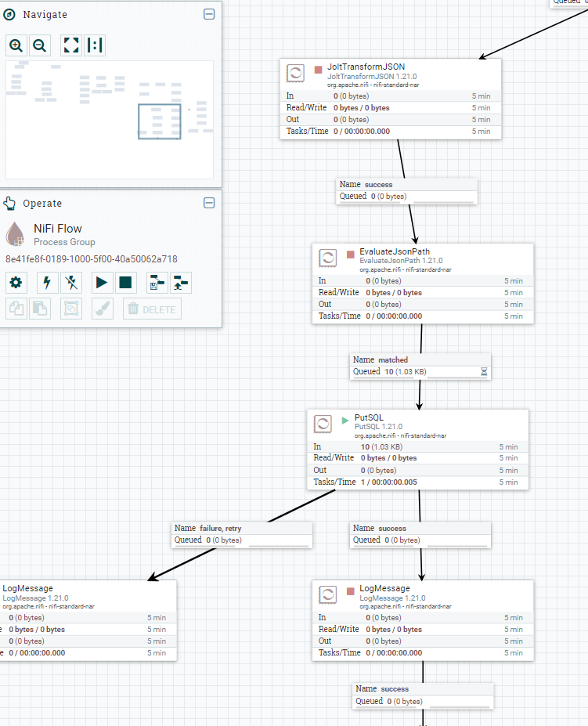Screen dimensions: 588x726
Task: Click the DELETE button
Action: pyautogui.click(x=152, y=309)
